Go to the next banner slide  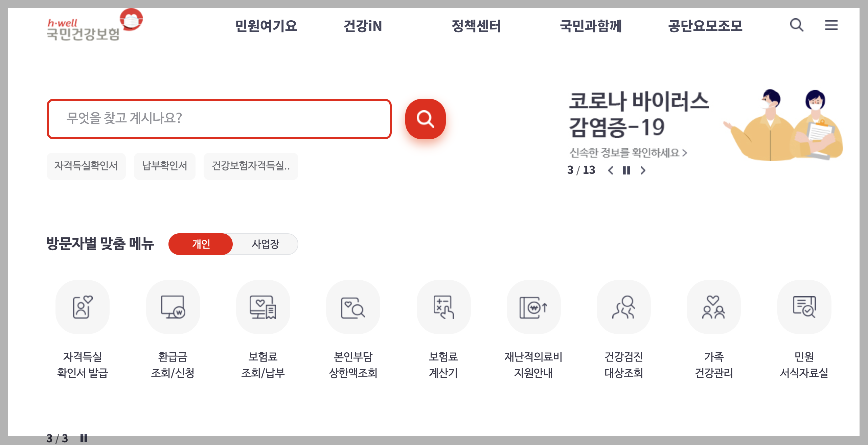tap(643, 170)
